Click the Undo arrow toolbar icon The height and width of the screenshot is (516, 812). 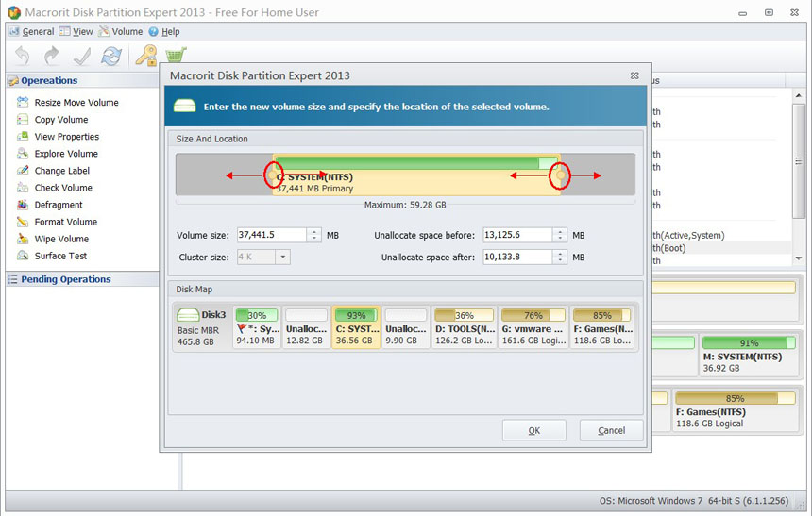23,56
